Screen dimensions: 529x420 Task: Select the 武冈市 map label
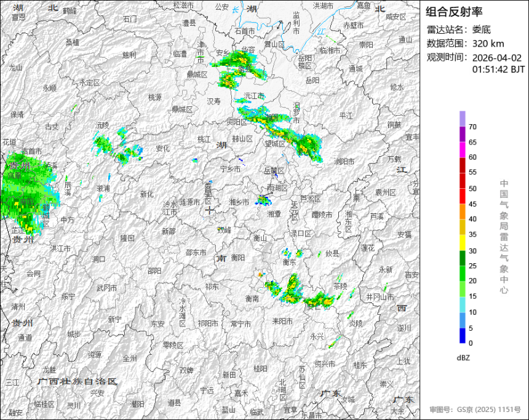106,288
